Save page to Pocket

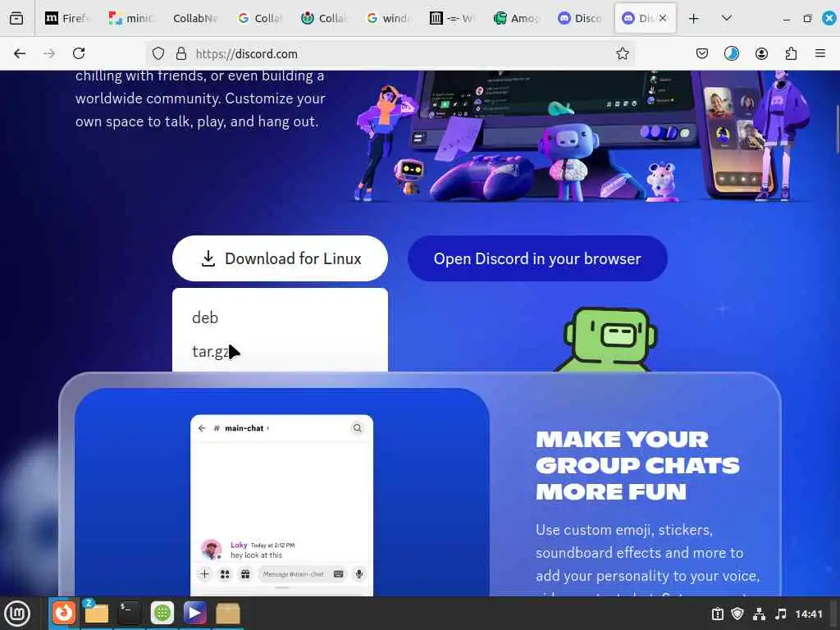(702, 53)
